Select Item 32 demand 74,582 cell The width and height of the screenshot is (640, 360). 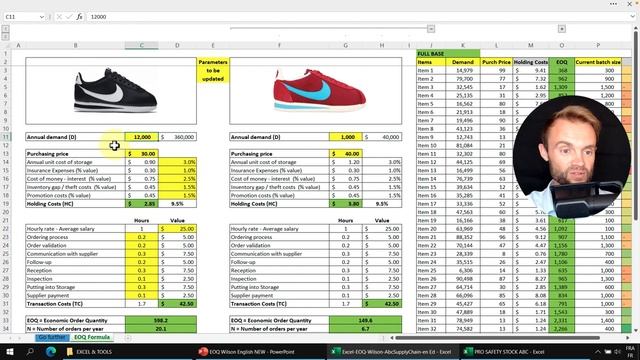click(x=463, y=329)
